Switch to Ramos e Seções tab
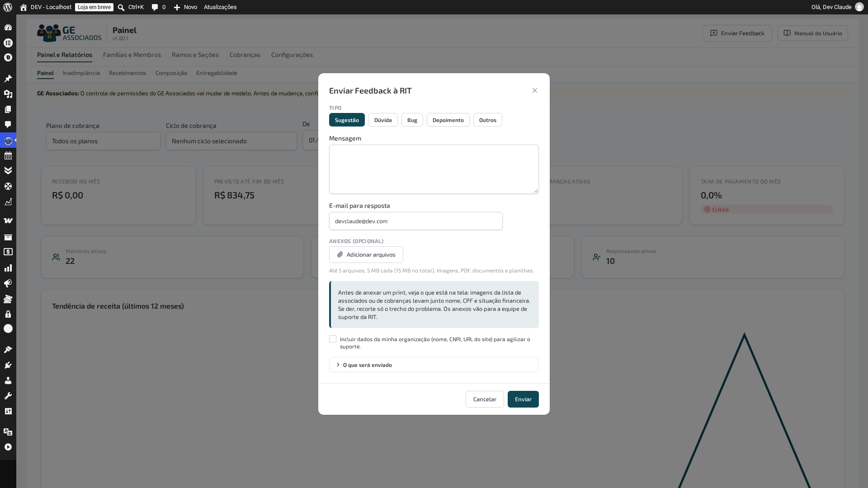This screenshot has width=868, height=488. point(195,55)
